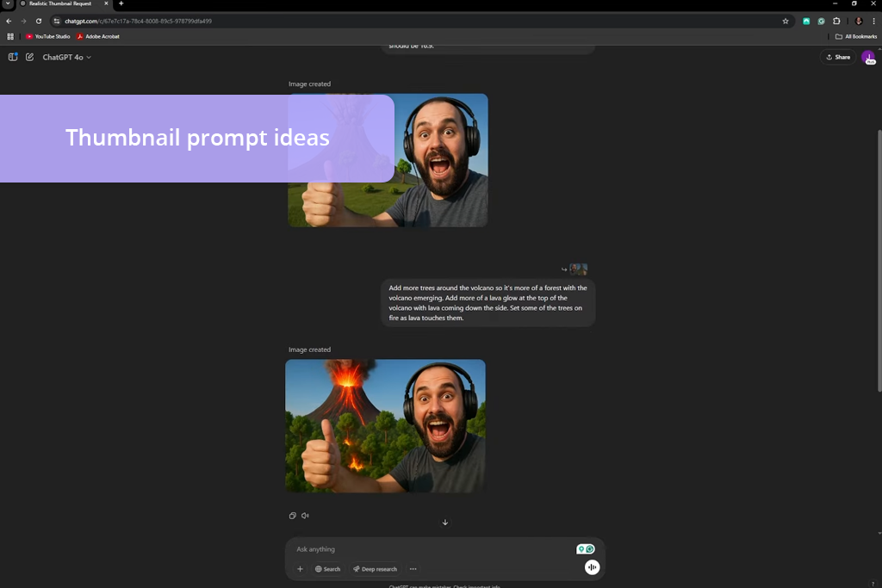Close the Realistic Thumbnail Request tab
Image resolution: width=882 pixels, height=588 pixels.
[106, 3]
